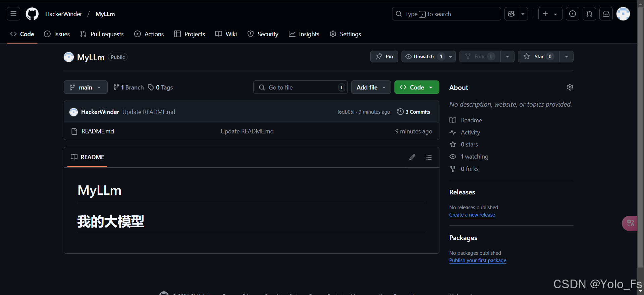
Task: Click the floating translate extension icon
Action: point(630,223)
